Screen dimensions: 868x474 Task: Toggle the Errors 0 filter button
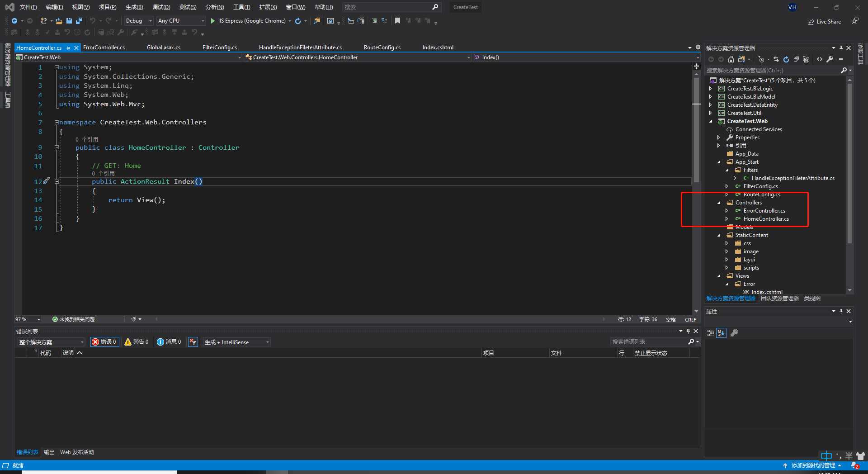tap(104, 342)
